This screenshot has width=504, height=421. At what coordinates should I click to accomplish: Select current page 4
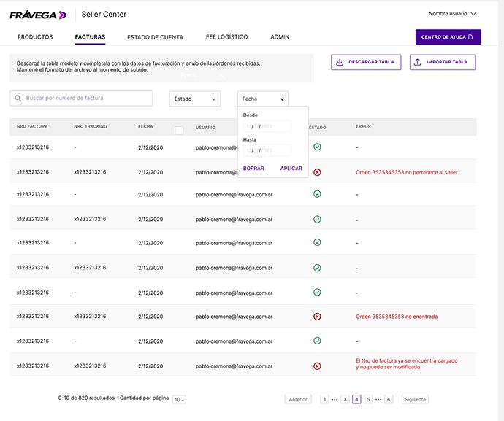[x=356, y=400]
